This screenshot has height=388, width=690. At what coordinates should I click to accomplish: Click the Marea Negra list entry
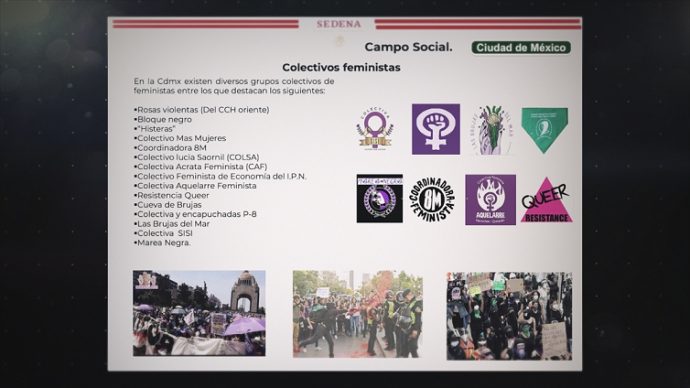coord(162,243)
